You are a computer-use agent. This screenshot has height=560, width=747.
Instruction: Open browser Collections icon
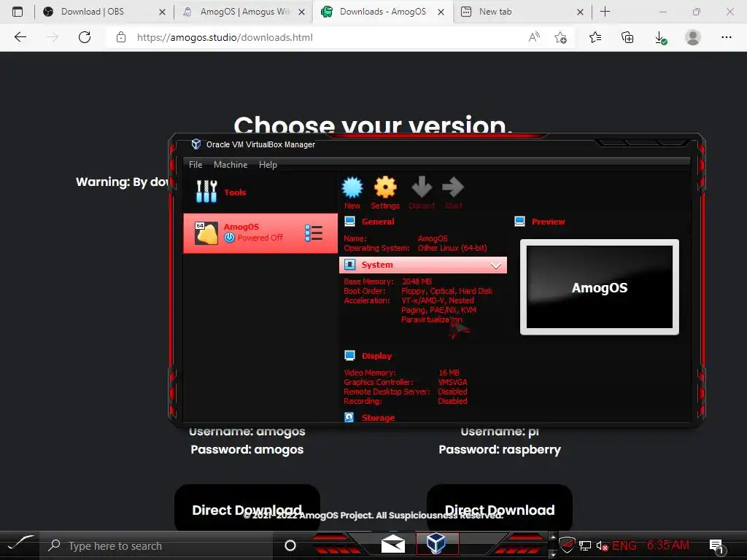(627, 37)
